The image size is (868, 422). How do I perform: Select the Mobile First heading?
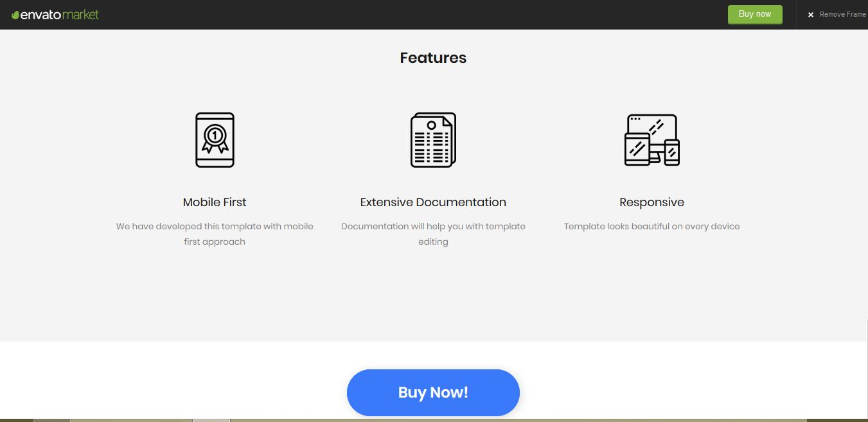pos(215,202)
